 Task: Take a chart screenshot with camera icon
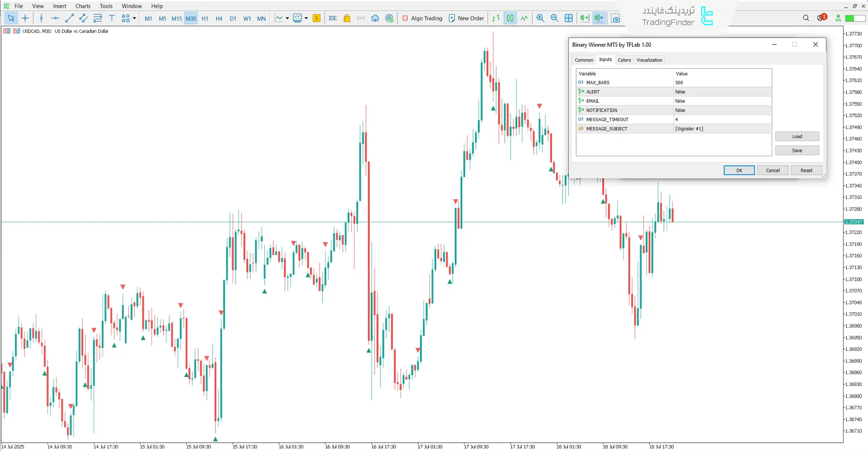(x=615, y=18)
